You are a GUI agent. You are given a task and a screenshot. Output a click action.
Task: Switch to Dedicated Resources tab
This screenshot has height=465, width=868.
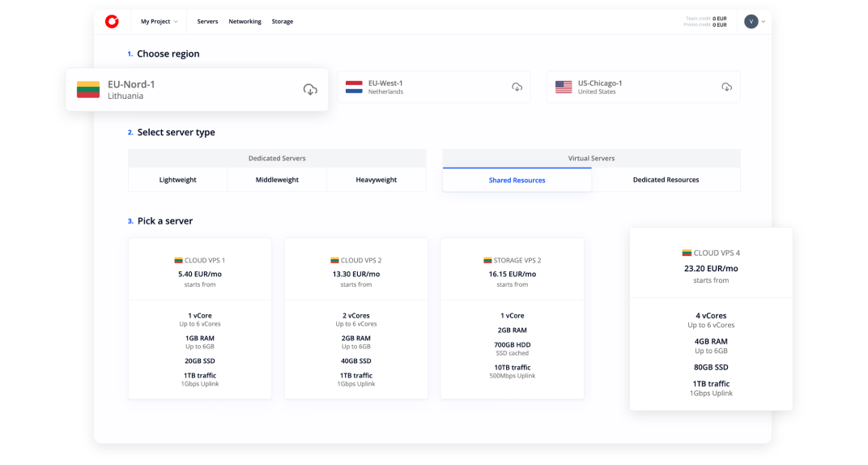click(666, 180)
